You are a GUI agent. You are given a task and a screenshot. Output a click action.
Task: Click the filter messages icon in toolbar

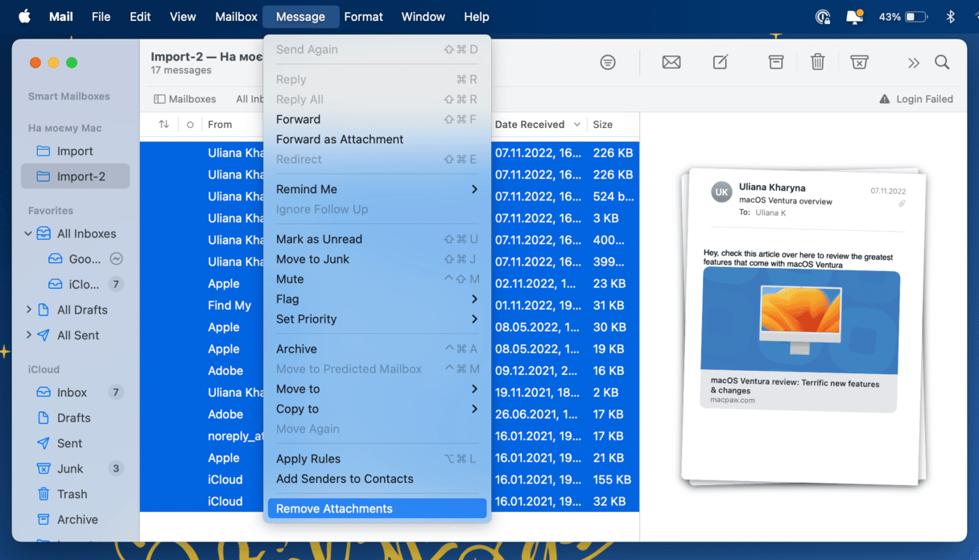point(608,63)
